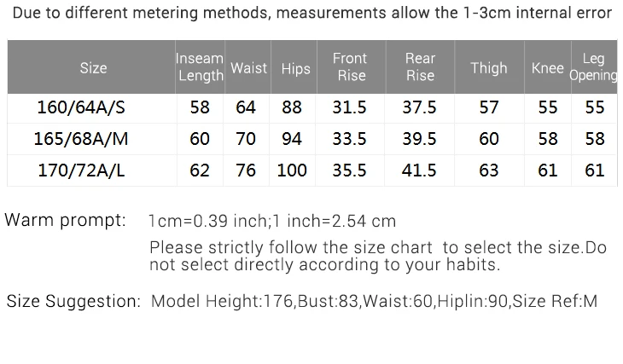Select the Waist column header

[248, 68]
